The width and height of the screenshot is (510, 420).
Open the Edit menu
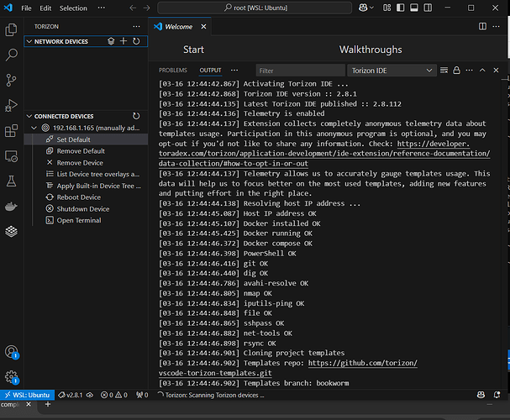tap(45, 8)
